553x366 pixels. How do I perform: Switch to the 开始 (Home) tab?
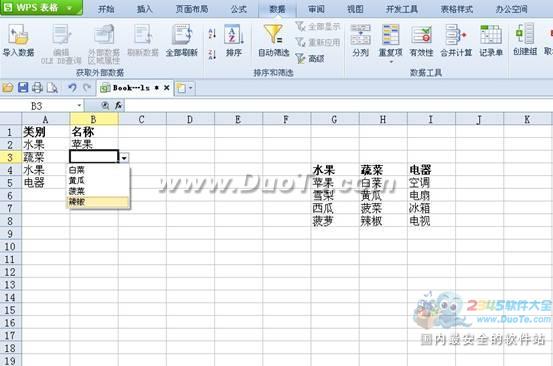(x=106, y=9)
